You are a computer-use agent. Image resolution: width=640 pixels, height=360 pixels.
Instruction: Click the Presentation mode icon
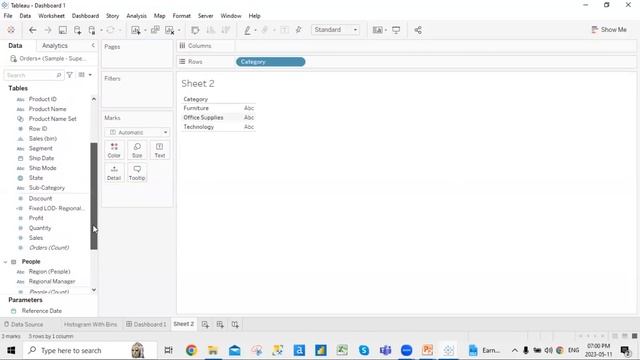coord(396,30)
